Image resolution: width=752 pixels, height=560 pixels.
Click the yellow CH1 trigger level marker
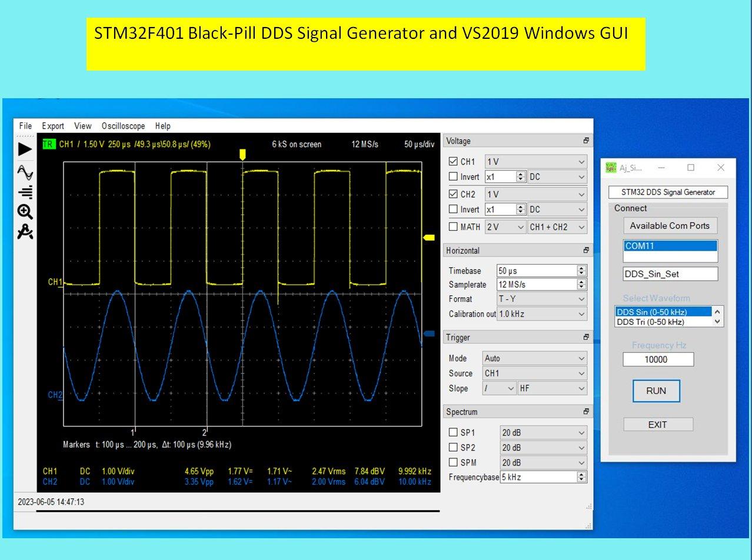tap(429, 238)
